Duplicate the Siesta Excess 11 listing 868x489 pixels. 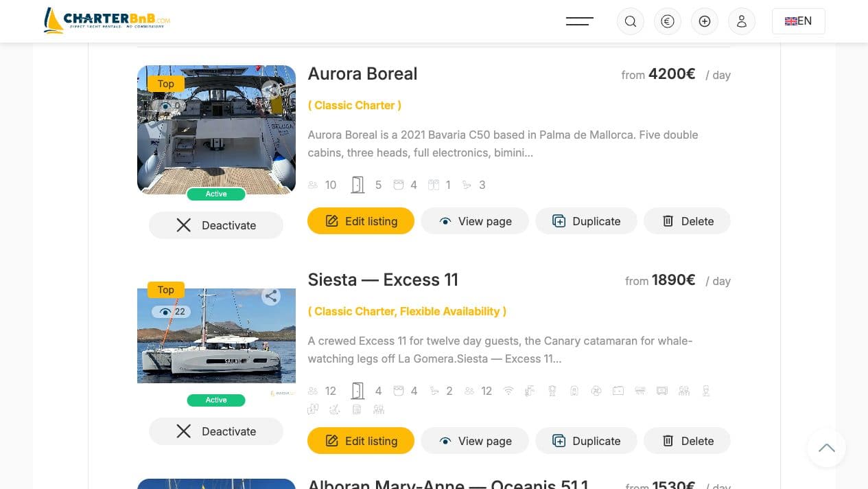[x=586, y=441]
